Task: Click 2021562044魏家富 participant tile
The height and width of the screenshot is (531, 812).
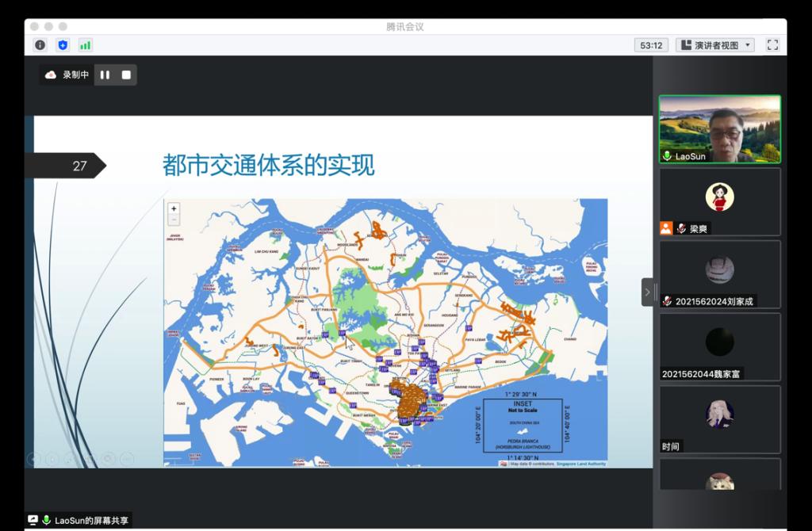Action: pos(719,347)
